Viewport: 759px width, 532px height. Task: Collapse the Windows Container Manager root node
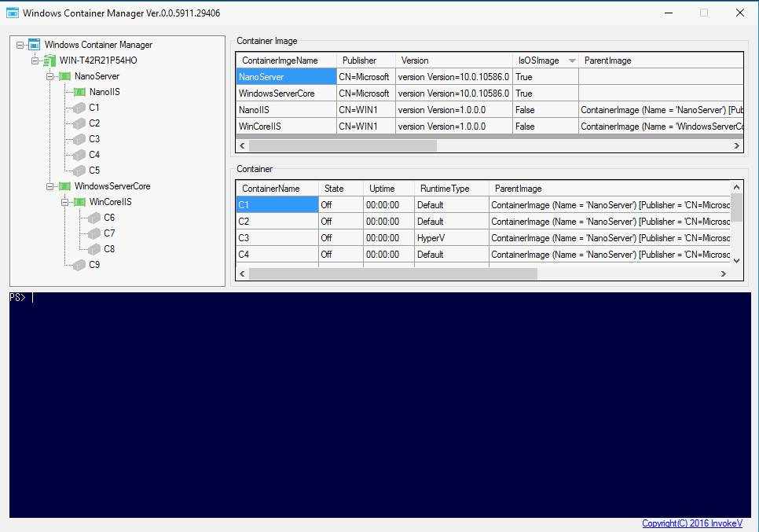click(20, 45)
